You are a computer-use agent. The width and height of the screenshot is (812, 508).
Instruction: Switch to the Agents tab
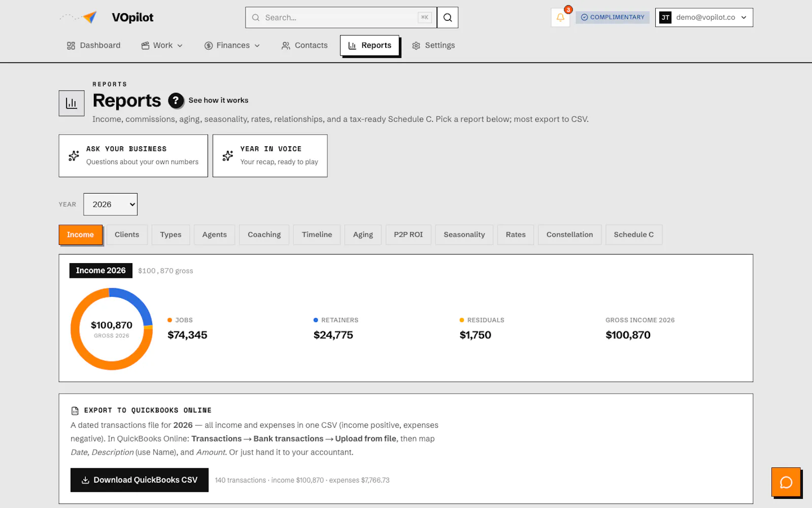pos(214,235)
